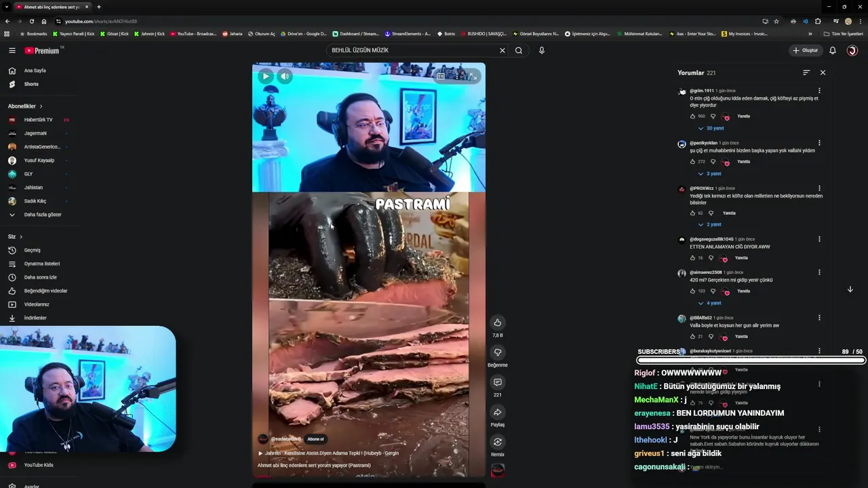
Task: Expand 3 yanıt replies under @panikyoklan
Action: click(710, 174)
